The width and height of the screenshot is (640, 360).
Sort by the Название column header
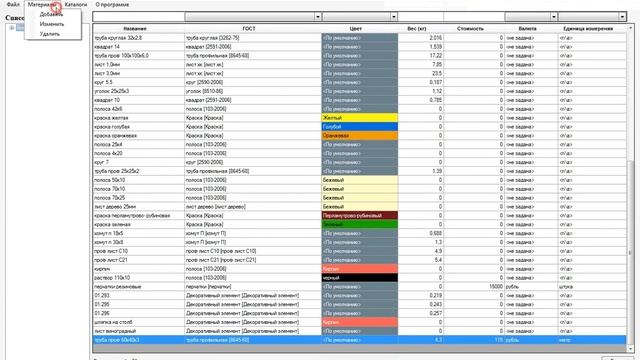138,29
